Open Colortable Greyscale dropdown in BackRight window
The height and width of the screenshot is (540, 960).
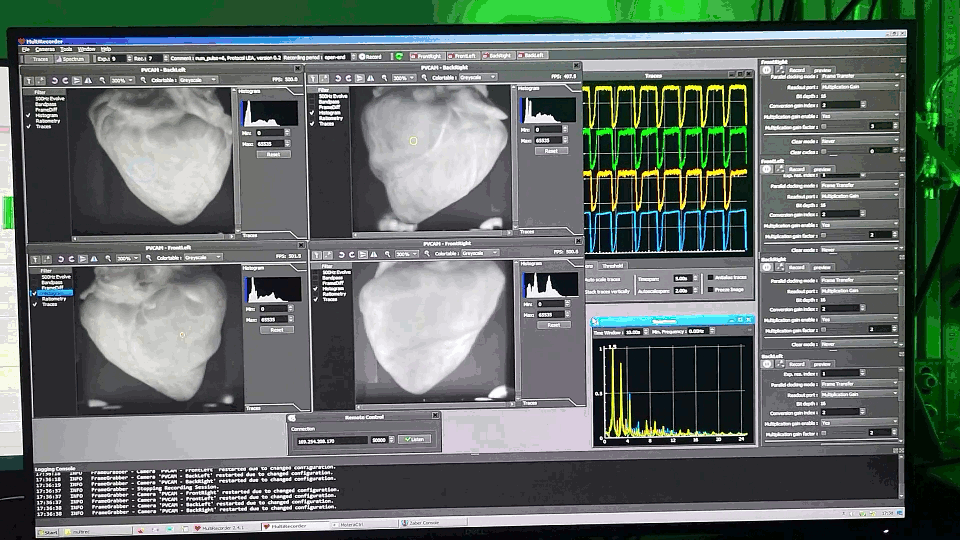pos(478,78)
